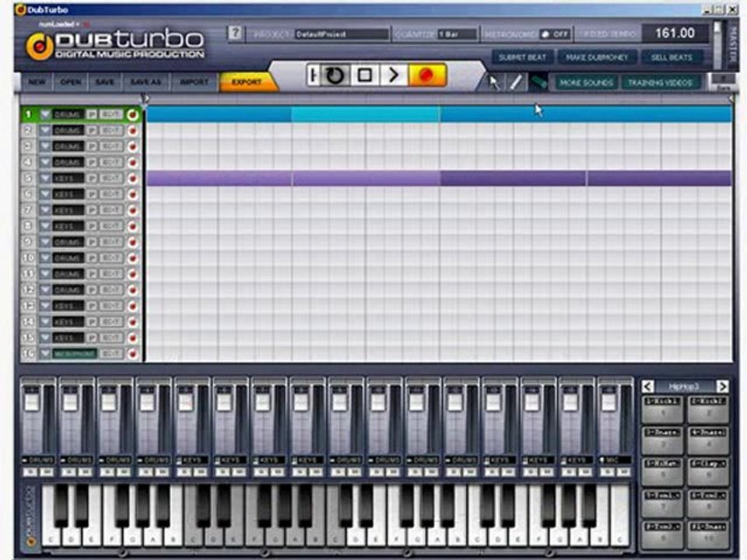The height and width of the screenshot is (560, 747).
Task: Open help with the question mark icon
Action: [234, 33]
